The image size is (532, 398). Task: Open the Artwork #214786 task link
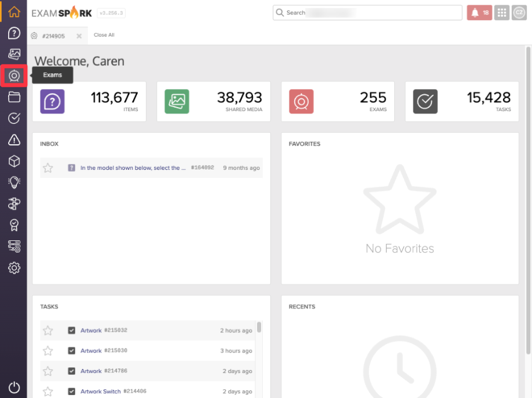(x=91, y=371)
